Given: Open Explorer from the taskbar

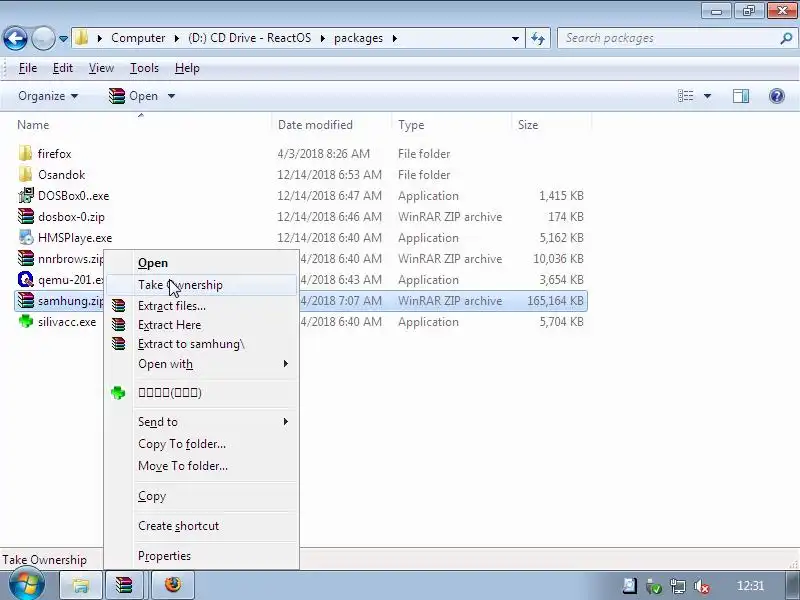Looking at the screenshot, I should tap(81, 585).
